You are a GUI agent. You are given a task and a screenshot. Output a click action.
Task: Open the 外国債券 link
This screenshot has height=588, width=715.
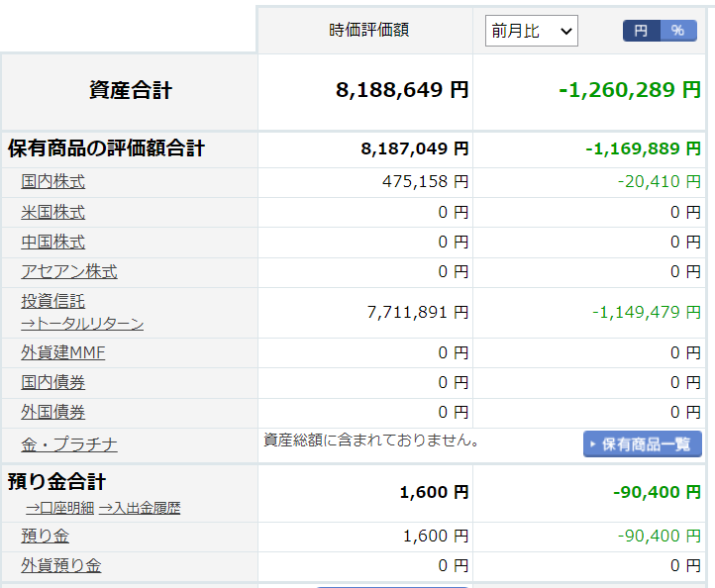(52, 412)
